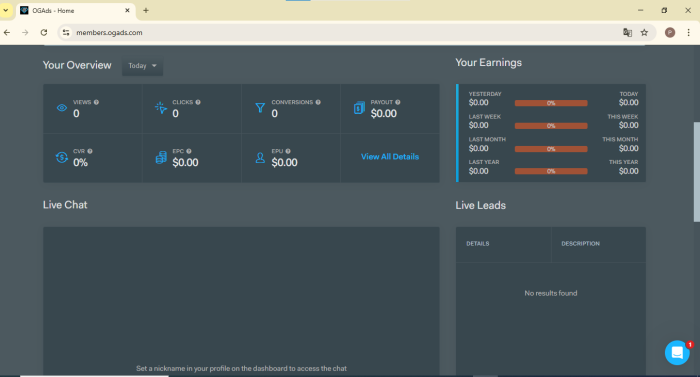The height and width of the screenshot is (377, 700).
Task: Click the translate page icon
Action: (627, 33)
